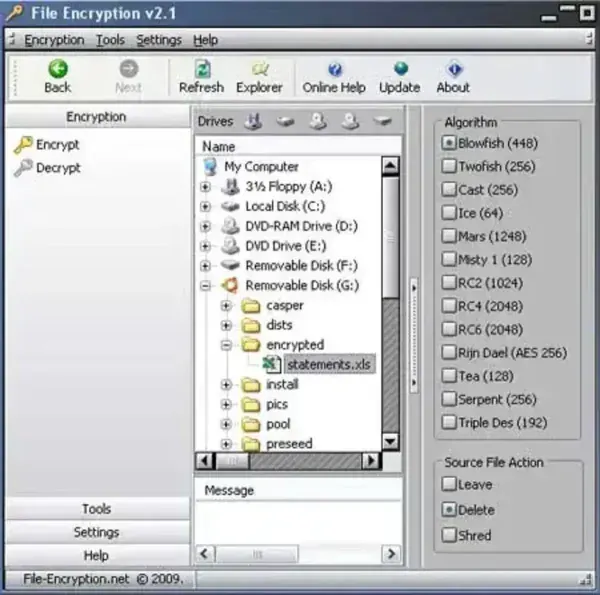Expand the dists folder
This screenshot has height=595, width=600.
coord(226,325)
